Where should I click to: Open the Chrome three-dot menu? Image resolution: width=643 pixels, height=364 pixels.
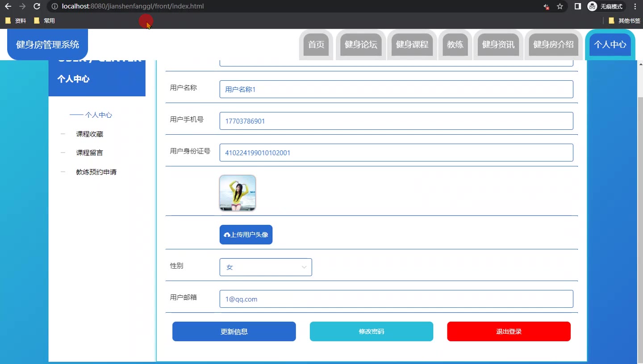tap(635, 6)
